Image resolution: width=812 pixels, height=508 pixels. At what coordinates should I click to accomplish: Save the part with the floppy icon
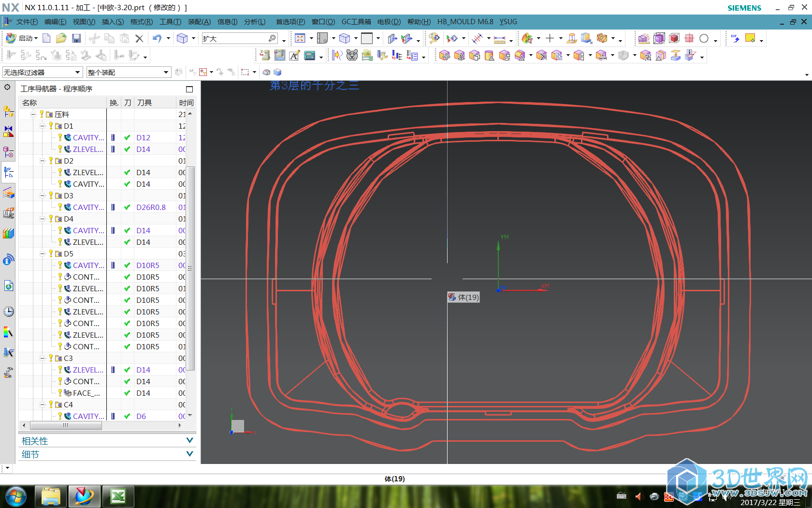[76, 38]
